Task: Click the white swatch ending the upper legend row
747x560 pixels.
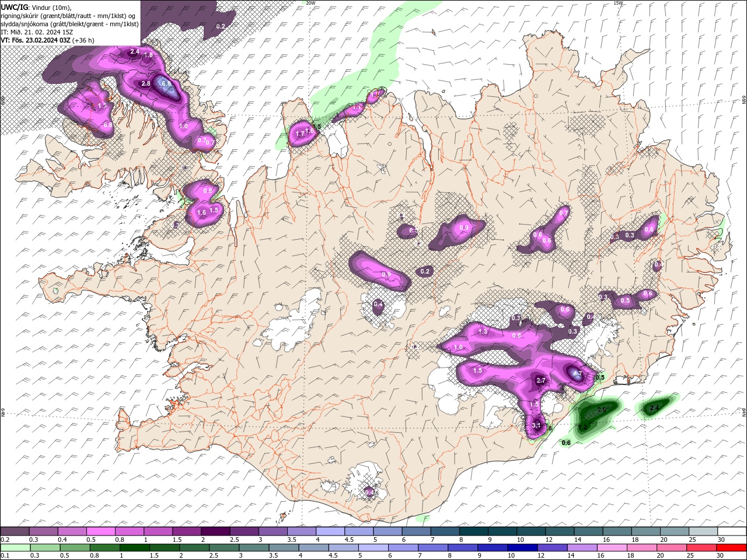Action: 732,531
